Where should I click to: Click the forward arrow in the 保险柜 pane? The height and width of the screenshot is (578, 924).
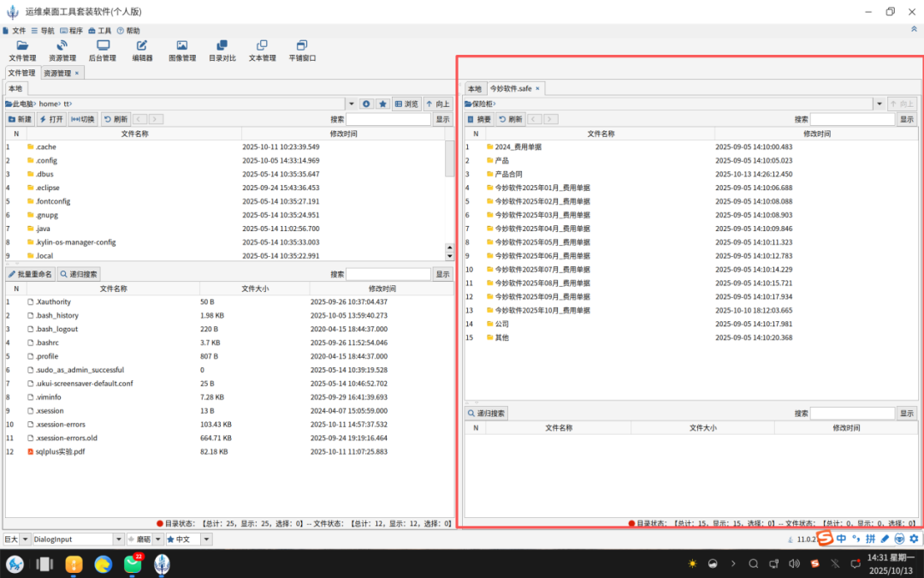pos(550,119)
